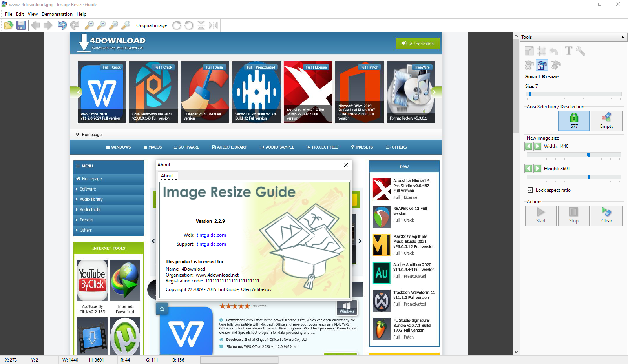Screen dimensions: 628x364
Task: Click the 'Version 2.2.9' text
Action: click(210, 221)
